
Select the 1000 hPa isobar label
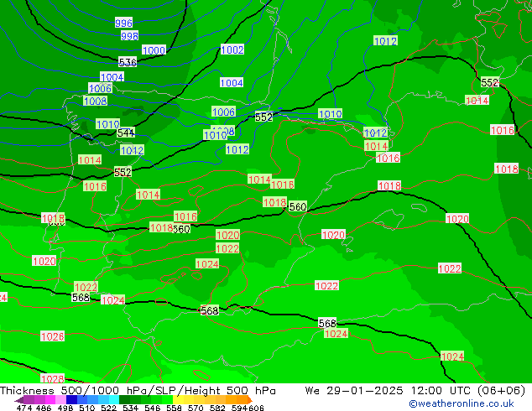coord(154,50)
